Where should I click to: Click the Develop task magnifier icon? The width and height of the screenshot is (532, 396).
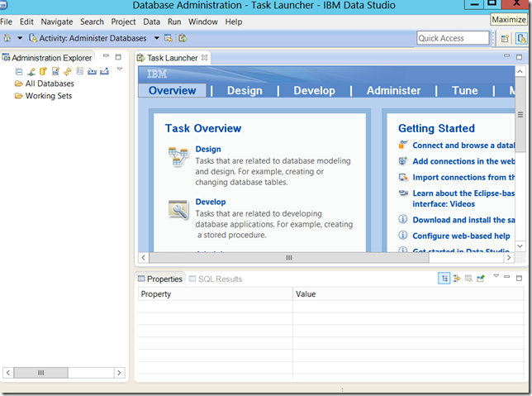tap(178, 209)
